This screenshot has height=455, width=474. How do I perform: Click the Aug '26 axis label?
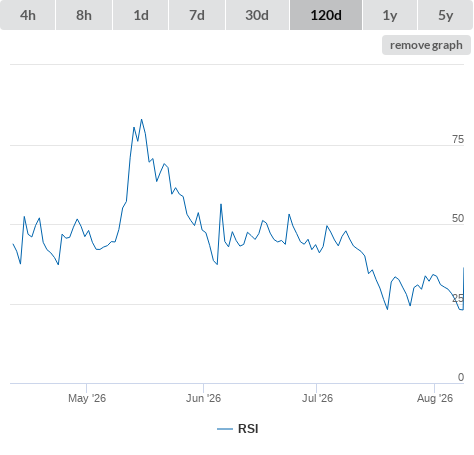[435, 398]
